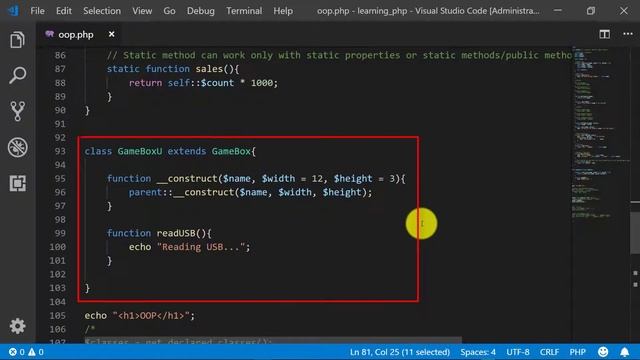Click self::$count on line 88
The height and width of the screenshot is (360, 640).
tap(201, 83)
